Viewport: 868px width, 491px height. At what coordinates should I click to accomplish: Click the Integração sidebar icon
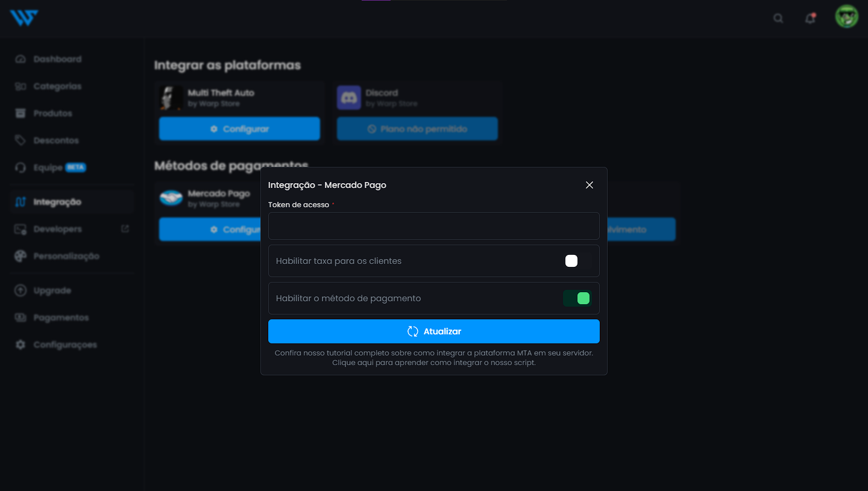pos(20,202)
